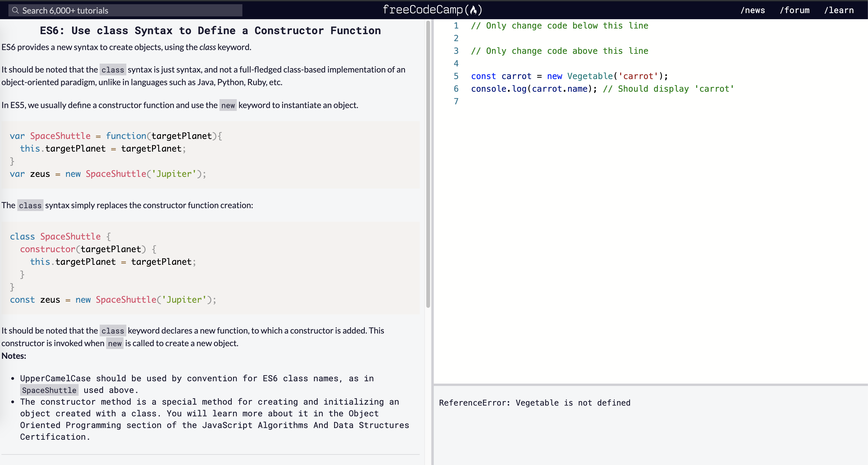Click the challenge title heading

click(210, 30)
